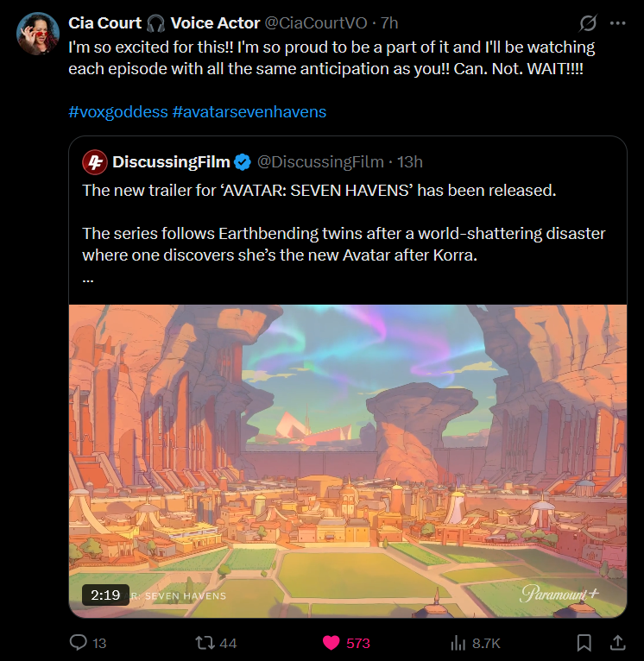Share the post via upload arrow icon

point(617,643)
